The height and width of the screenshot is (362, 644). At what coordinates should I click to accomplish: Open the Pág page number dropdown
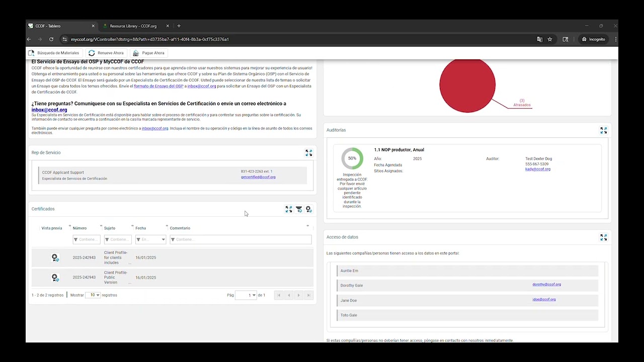tap(246, 295)
